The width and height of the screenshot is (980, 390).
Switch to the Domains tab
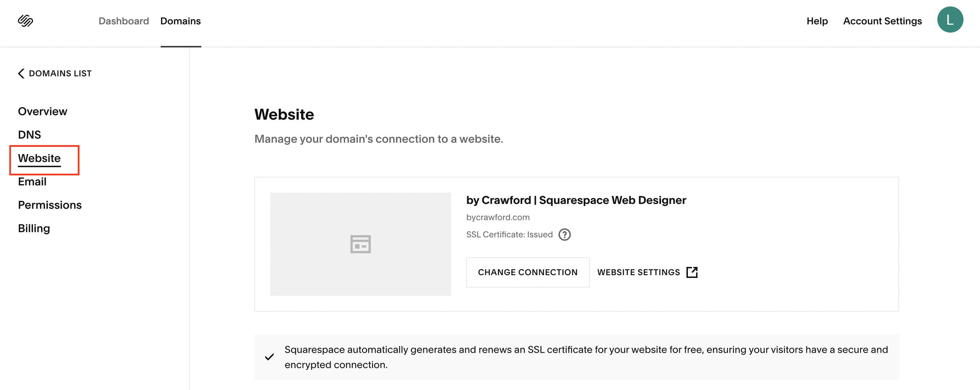point(180,21)
